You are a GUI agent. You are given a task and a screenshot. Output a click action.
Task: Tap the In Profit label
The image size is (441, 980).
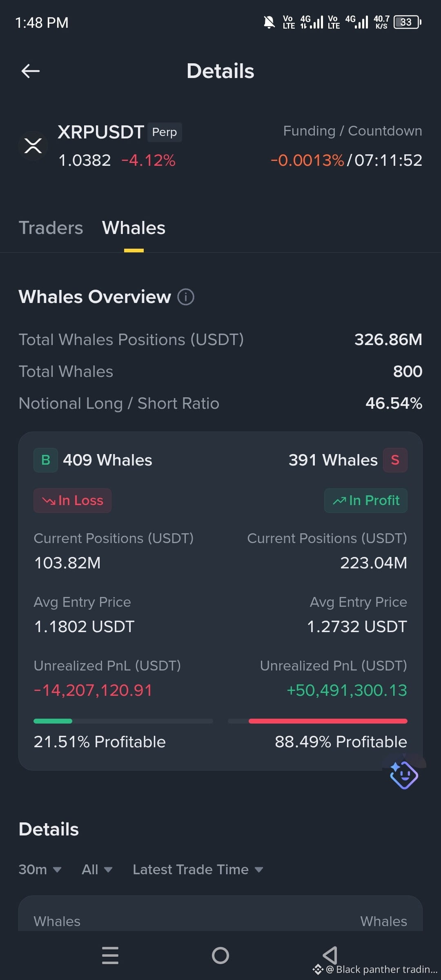(x=366, y=501)
